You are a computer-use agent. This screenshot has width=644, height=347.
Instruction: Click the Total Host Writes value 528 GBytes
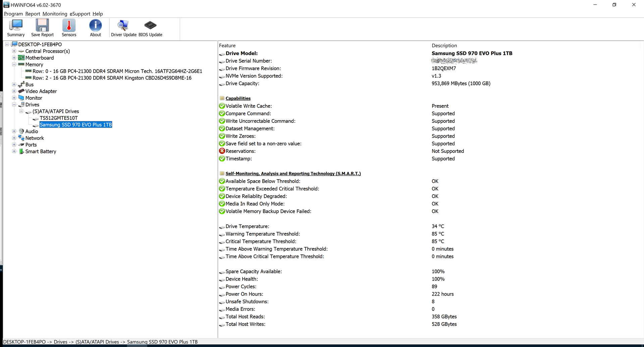coord(444,324)
